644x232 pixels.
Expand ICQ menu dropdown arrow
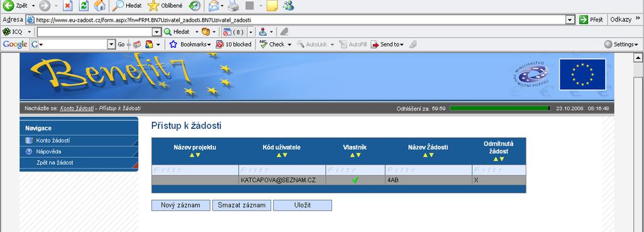[x=29, y=31]
